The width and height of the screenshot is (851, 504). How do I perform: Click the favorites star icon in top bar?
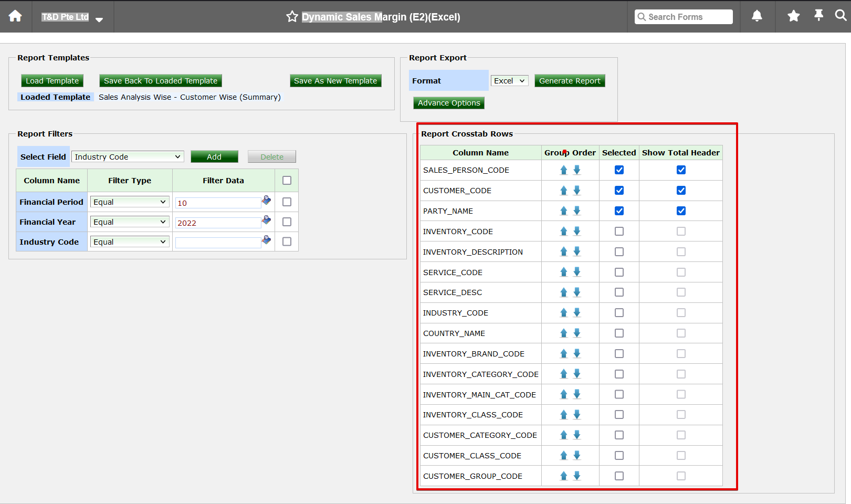tap(793, 16)
